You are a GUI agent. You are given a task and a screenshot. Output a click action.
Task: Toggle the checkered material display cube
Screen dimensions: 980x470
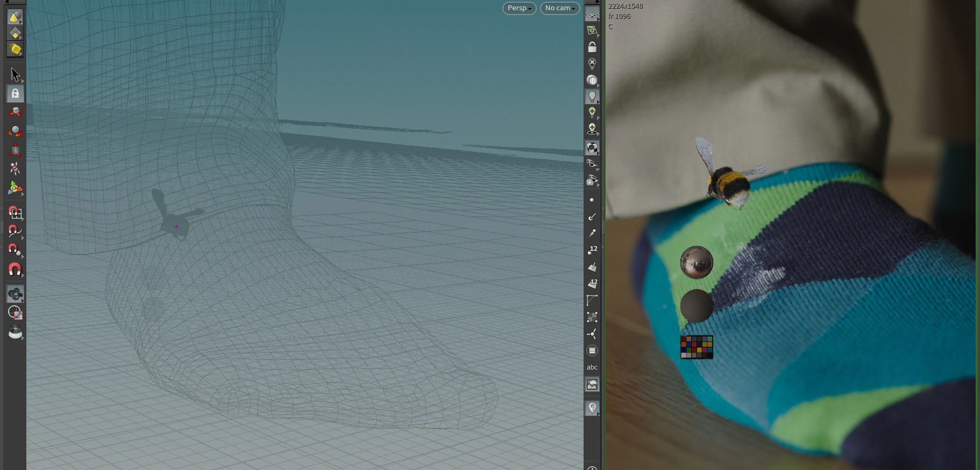(592, 148)
